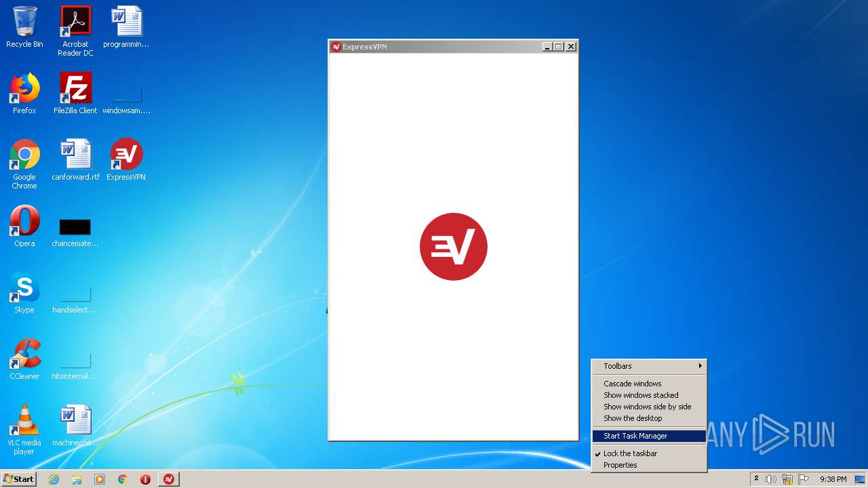Select the programmin... Word document icon
This screenshot has height=488, width=868.
pyautogui.click(x=126, y=27)
